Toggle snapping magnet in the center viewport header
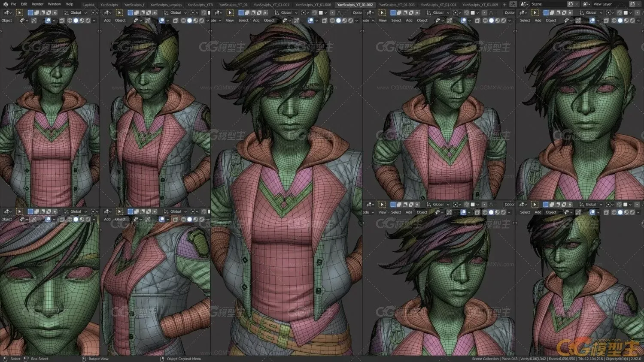644x362 pixels. coord(315,13)
